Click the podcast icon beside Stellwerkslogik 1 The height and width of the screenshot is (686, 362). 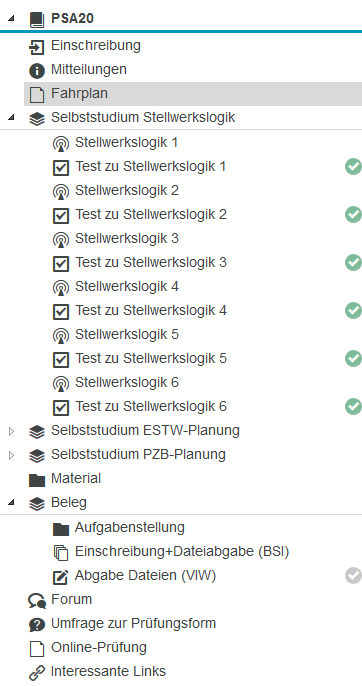[61, 144]
